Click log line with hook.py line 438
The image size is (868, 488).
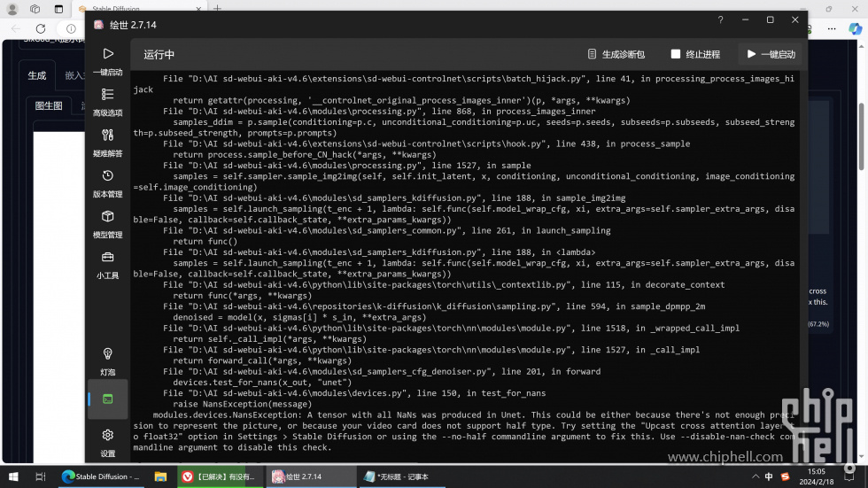426,143
